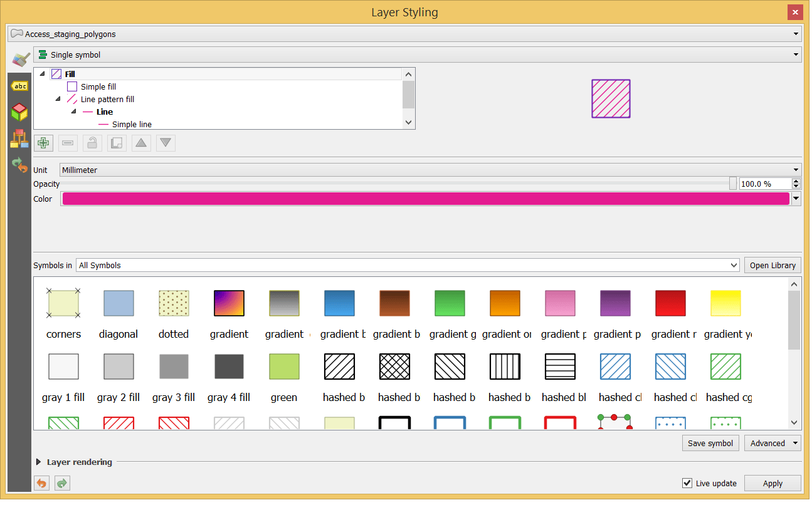This screenshot has height=505, width=812.
Task: Add a new symbol layer
Action: pos(43,143)
